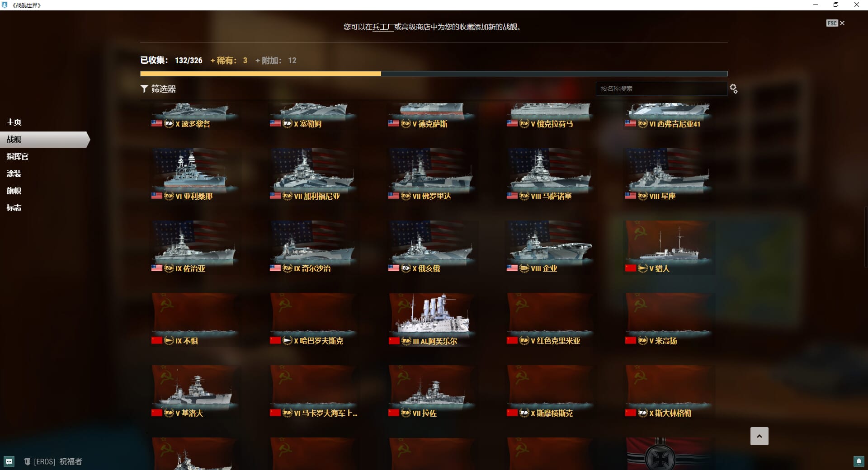The height and width of the screenshot is (470, 868).
Task: Open the 旗帜 flags tab
Action: click(x=14, y=191)
